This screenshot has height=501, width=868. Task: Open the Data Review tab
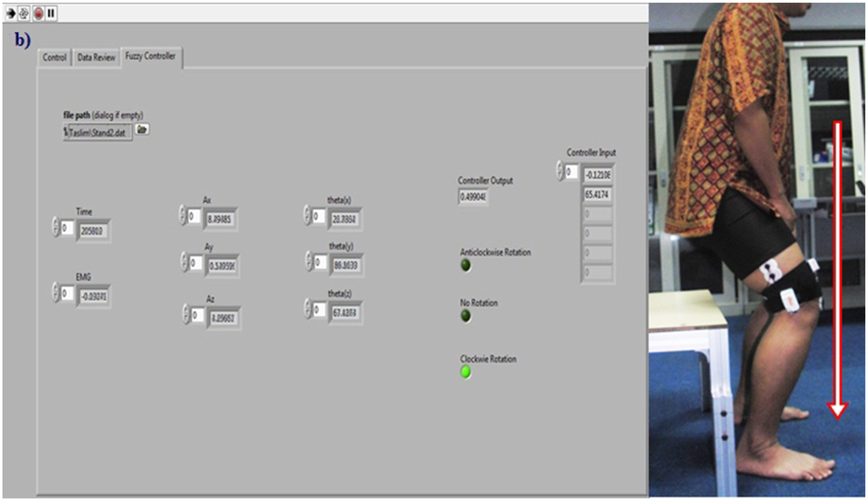96,58
